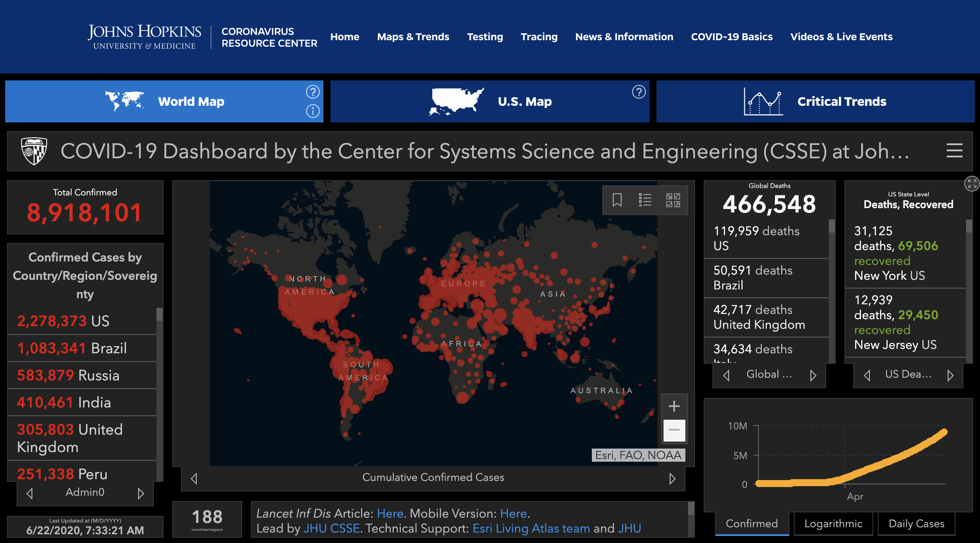This screenshot has height=543, width=980.
Task: Go to next Global deaths list
Action: [813, 375]
